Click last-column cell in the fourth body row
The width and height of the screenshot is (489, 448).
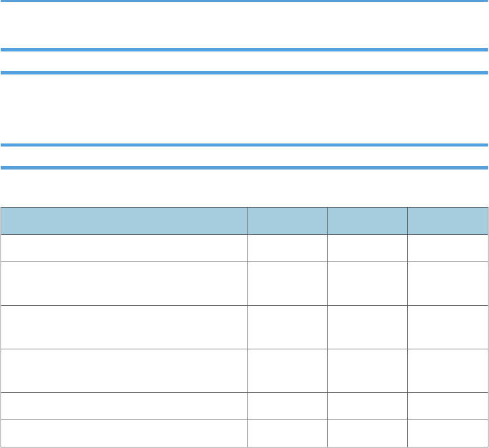pos(447,371)
